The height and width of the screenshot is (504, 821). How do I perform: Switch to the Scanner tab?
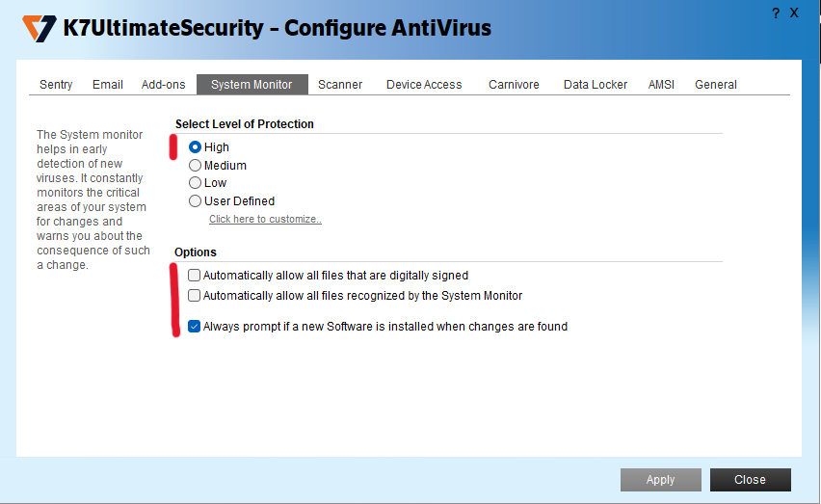[x=340, y=85]
